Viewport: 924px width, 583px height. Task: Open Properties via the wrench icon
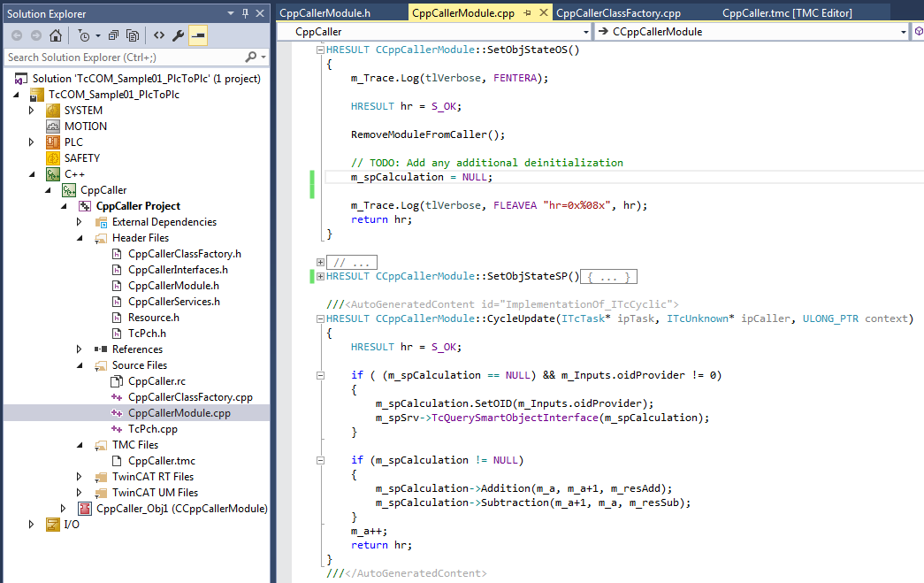tap(178, 36)
